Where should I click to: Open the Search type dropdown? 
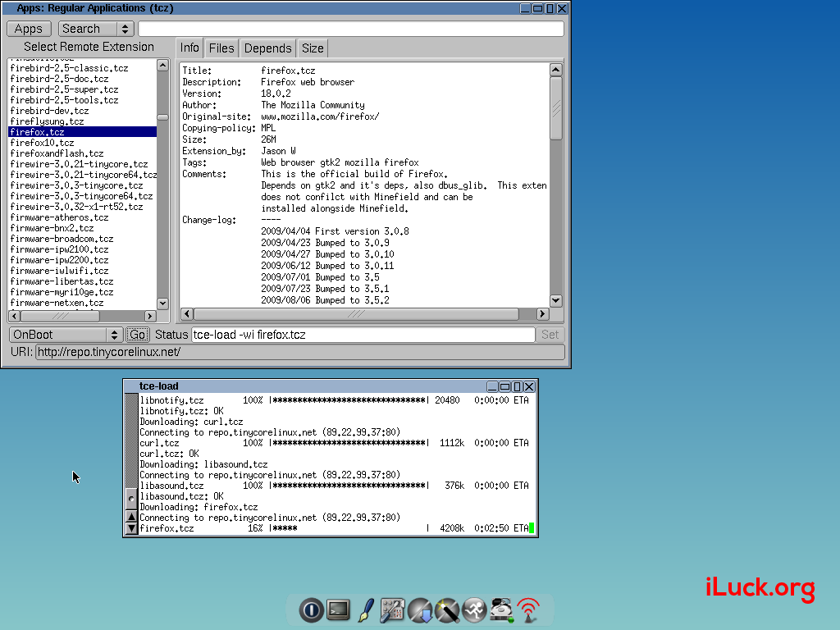coord(96,29)
